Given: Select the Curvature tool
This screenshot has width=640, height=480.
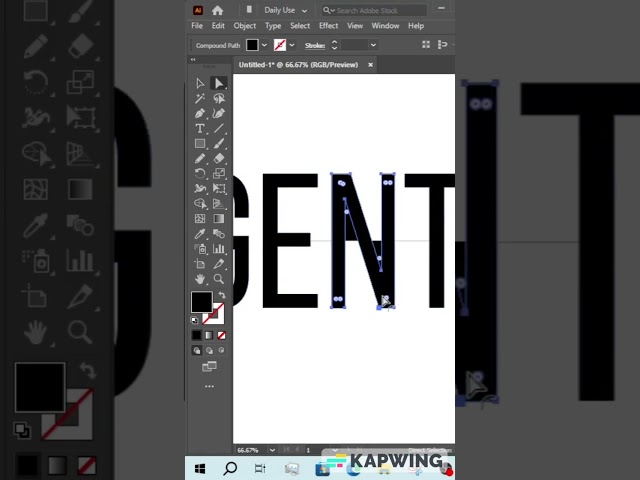Looking at the screenshot, I should click(219, 113).
